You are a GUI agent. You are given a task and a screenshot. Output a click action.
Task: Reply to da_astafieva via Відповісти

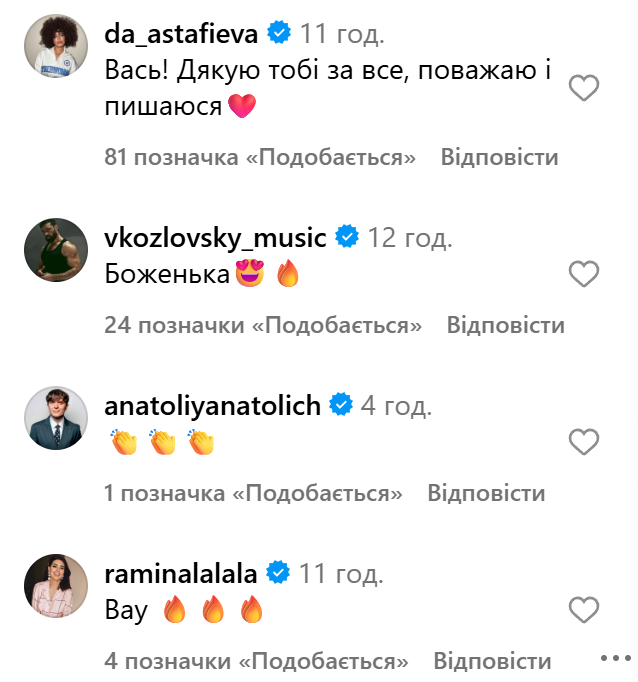pyautogui.click(x=499, y=158)
